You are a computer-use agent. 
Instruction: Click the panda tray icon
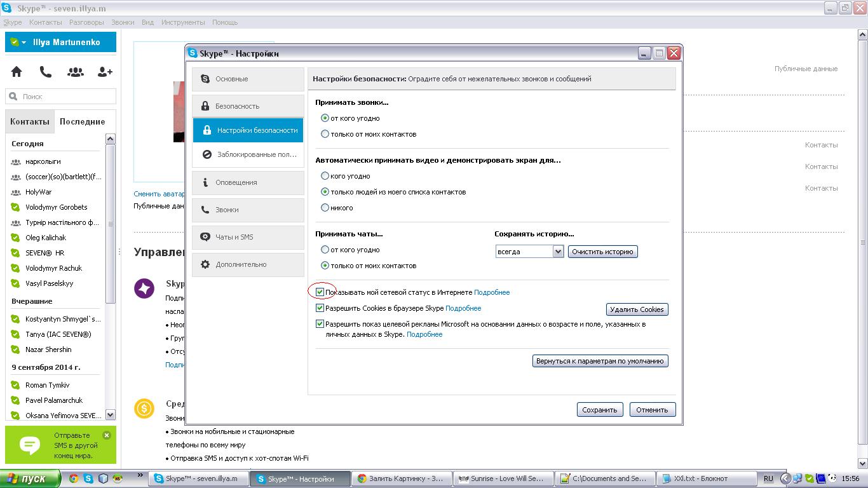click(x=831, y=478)
